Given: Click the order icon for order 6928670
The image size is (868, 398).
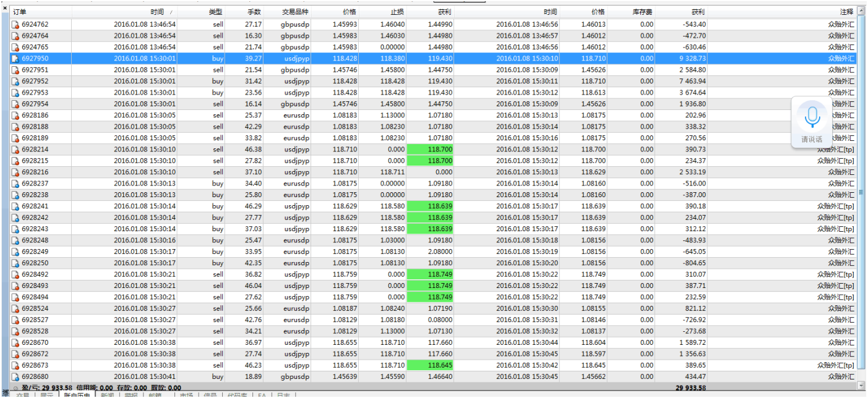Looking at the screenshot, I should (15, 342).
